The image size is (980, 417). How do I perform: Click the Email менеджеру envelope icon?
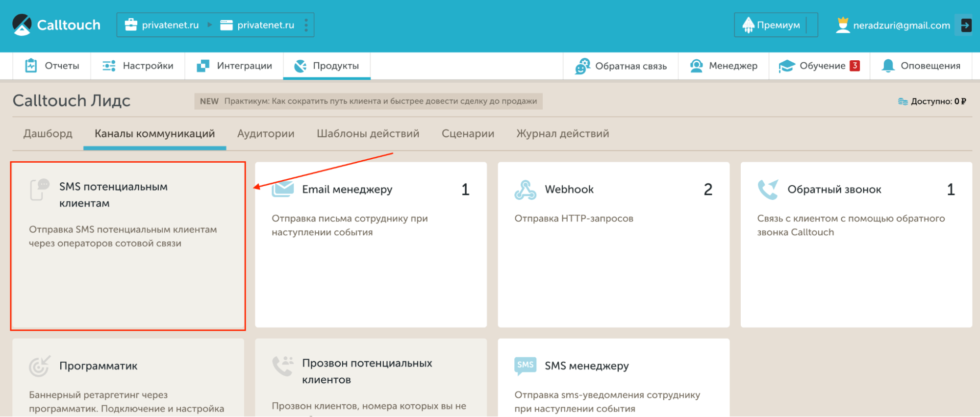pos(283,189)
